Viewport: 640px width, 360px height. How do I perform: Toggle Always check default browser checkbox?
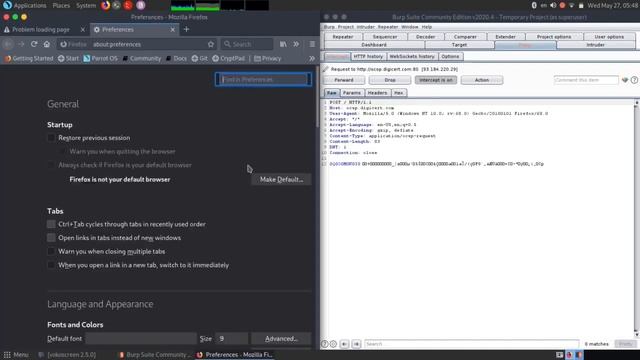coord(51,165)
